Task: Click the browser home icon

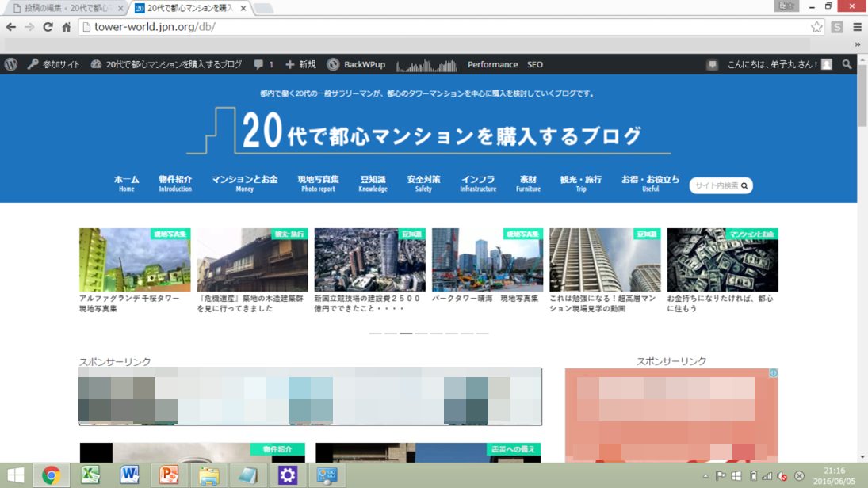Action: 67,27
